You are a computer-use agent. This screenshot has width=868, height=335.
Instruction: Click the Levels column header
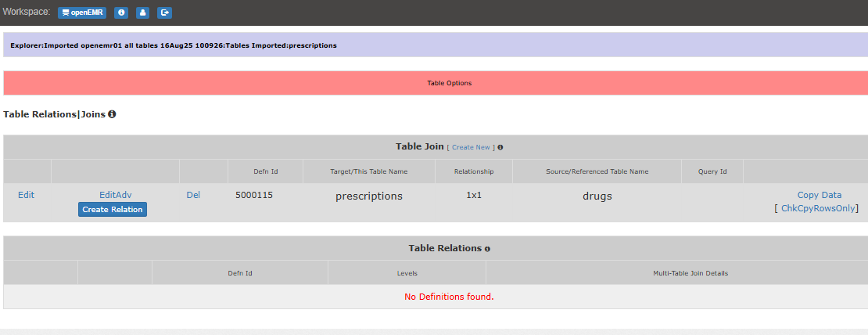point(407,273)
